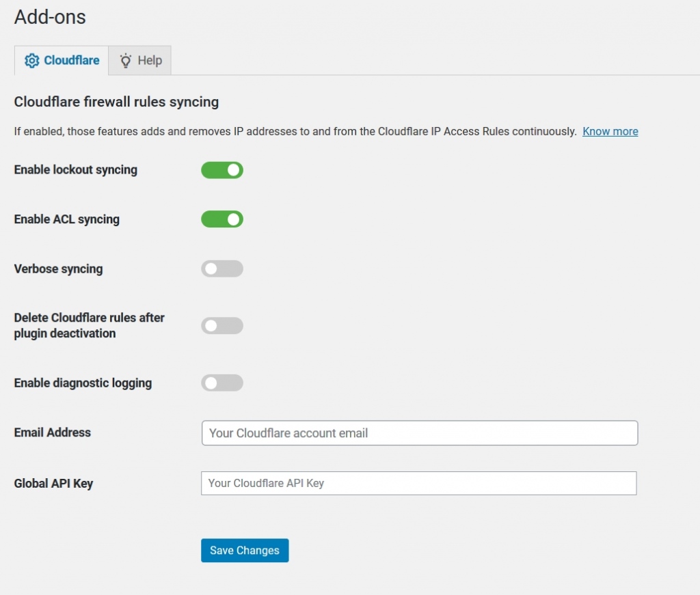Toggle Delete Cloudflare rules after deactivation switch

pos(222,326)
